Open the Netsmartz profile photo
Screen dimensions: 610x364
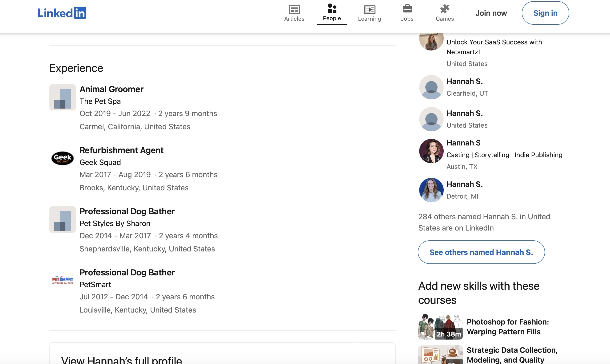tap(431, 41)
